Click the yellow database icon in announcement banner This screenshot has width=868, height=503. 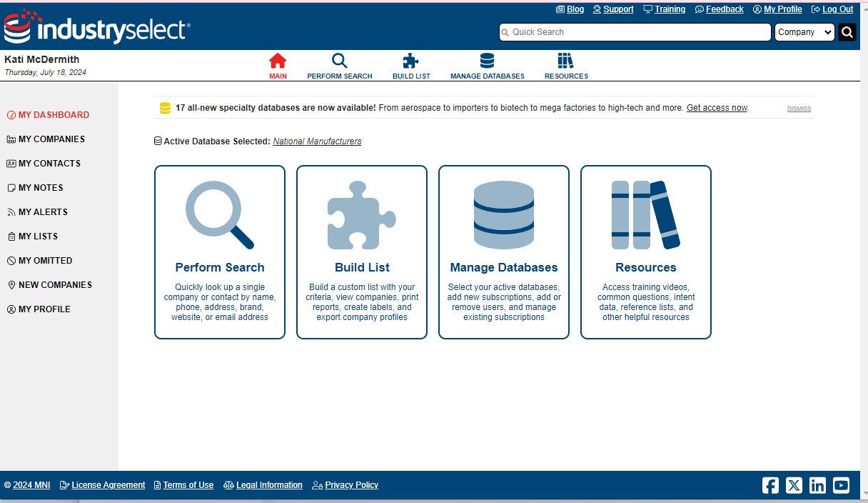[x=165, y=108]
